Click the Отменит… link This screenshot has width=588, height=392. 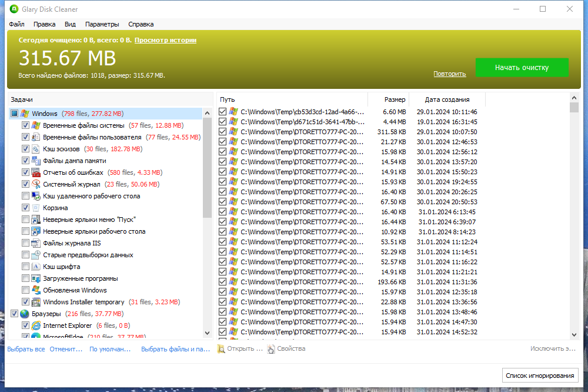[66, 349]
